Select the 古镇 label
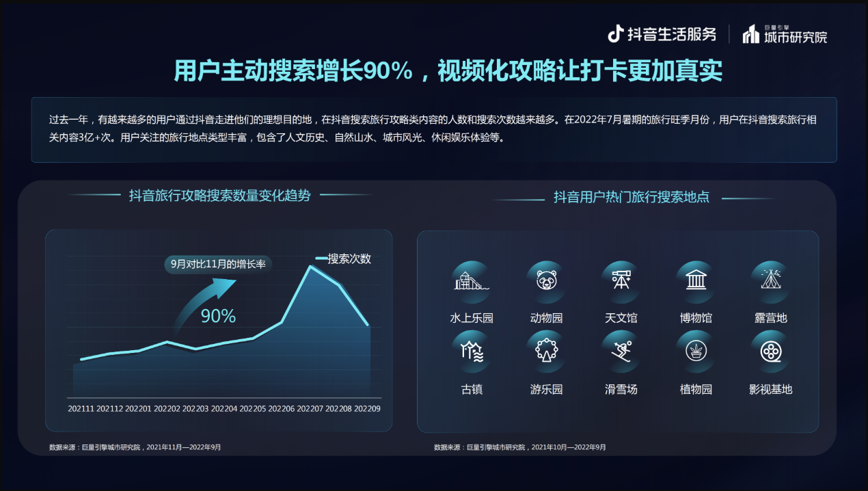 click(472, 390)
